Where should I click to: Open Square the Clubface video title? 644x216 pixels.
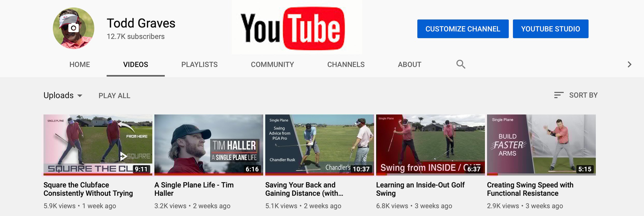tap(88, 189)
